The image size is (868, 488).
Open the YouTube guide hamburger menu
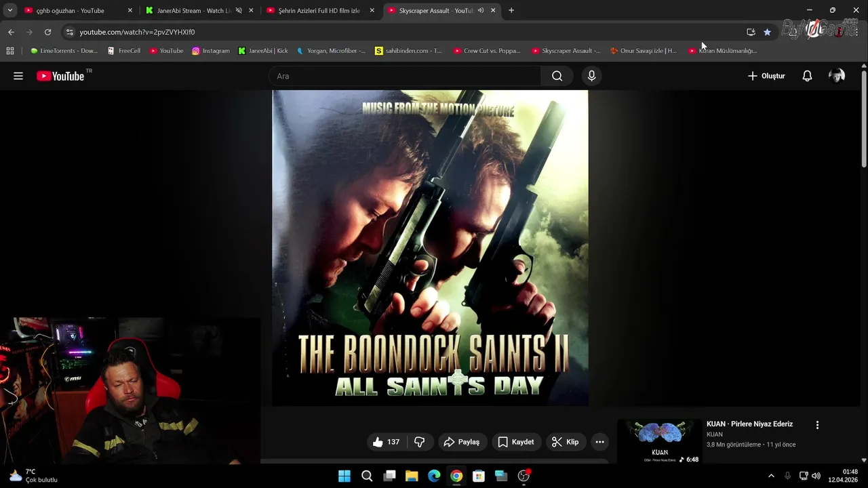click(18, 76)
